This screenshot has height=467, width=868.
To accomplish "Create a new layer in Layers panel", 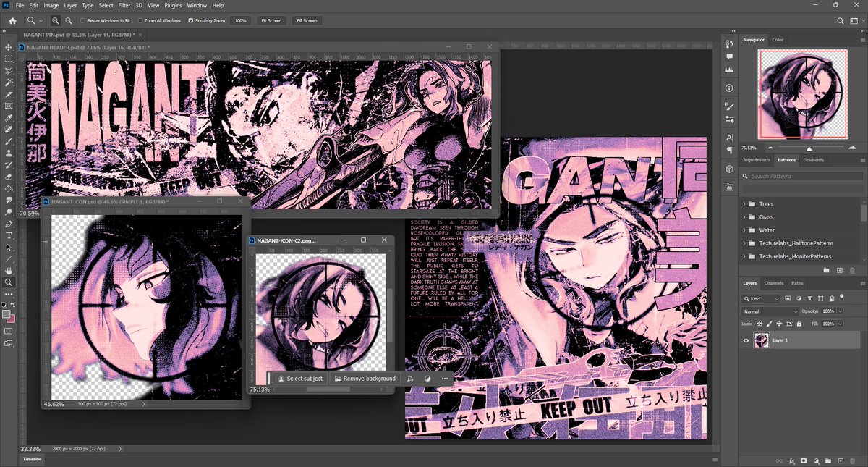I will (x=841, y=460).
